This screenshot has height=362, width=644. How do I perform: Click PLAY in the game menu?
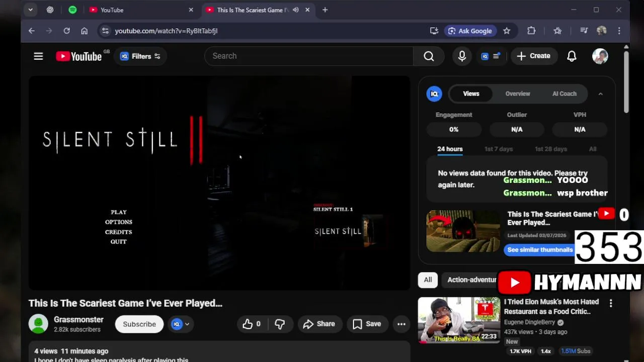[x=119, y=212]
